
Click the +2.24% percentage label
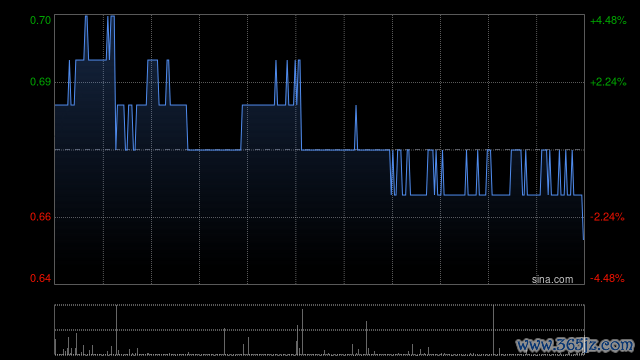tap(608, 82)
